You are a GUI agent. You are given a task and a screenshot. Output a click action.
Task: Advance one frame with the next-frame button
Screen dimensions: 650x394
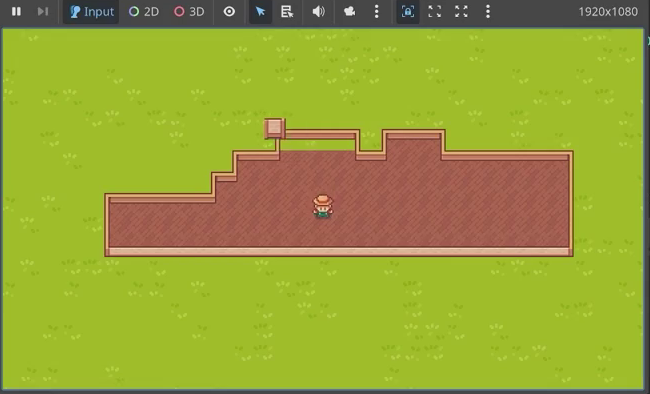tap(43, 12)
